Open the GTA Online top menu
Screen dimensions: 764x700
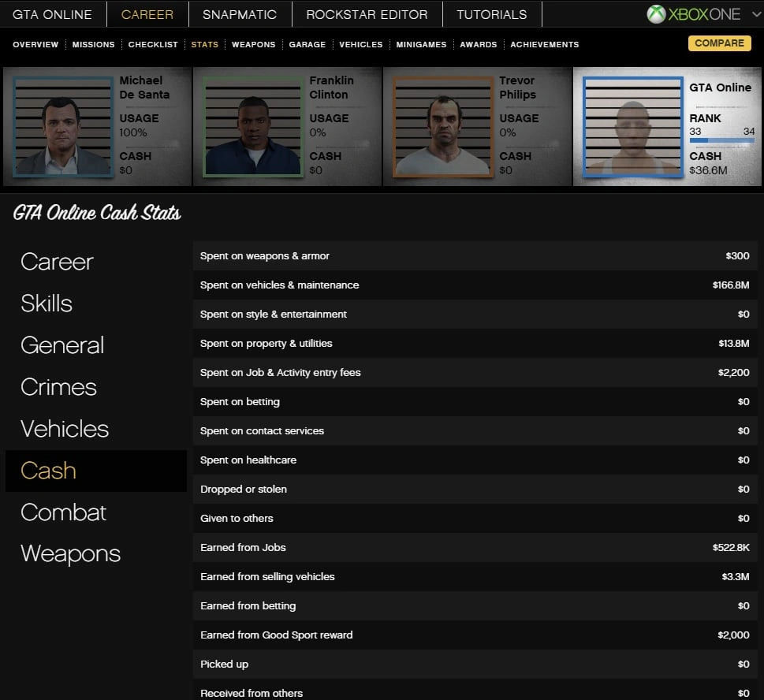(52, 15)
